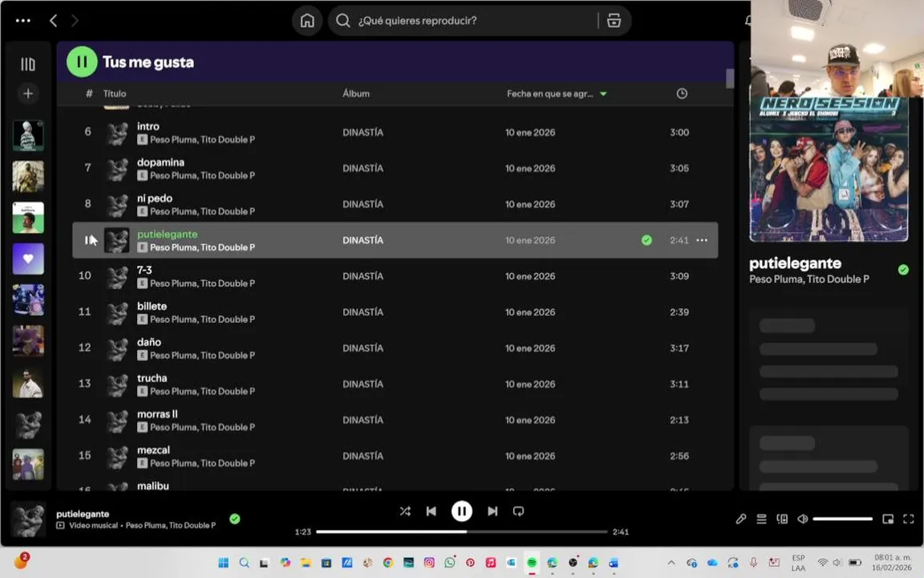Open the Liked Songs heart playlist in sidebar
Image resolution: width=924 pixels, height=578 pixels.
(28, 259)
